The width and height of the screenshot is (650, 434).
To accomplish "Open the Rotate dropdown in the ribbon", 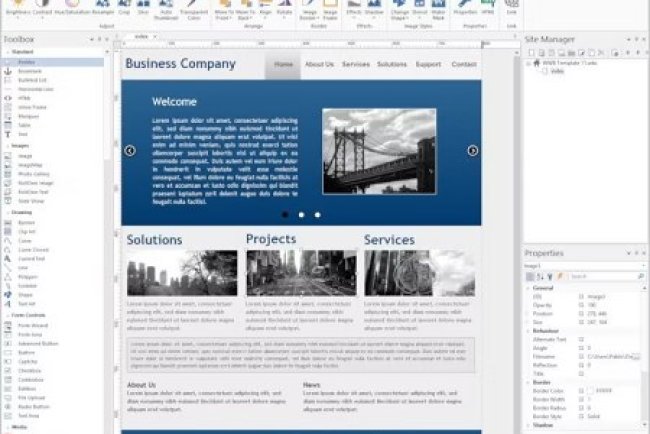I will click(x=284, y=8).
